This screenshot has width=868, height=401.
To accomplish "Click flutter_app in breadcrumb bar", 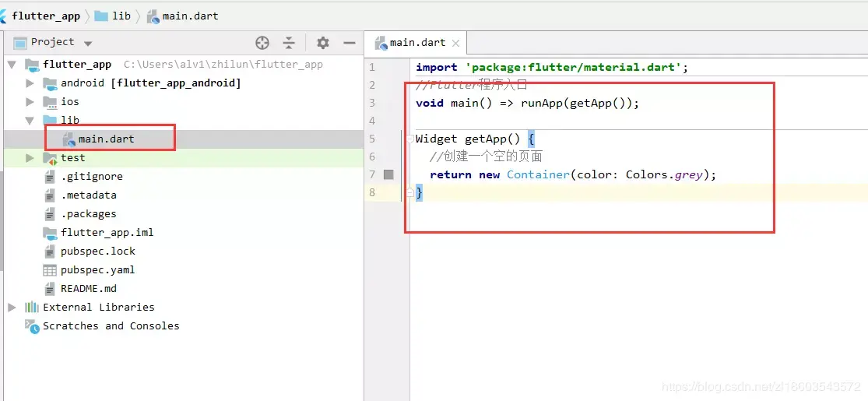I will click(46, 16).
